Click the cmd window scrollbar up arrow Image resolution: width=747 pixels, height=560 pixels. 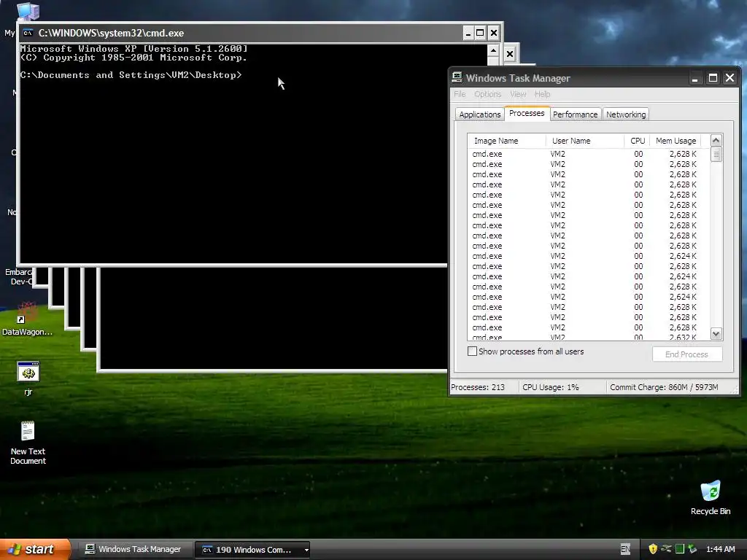(494, 50)
